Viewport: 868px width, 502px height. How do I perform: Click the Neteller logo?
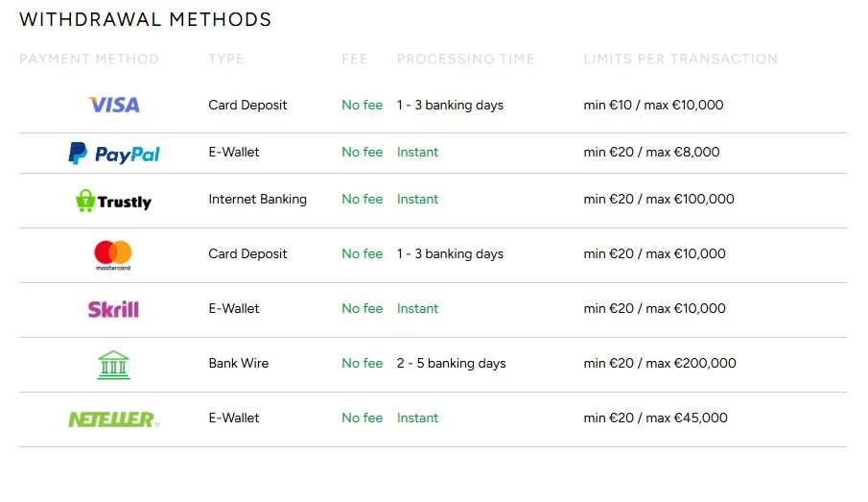(x=113, y=418)
